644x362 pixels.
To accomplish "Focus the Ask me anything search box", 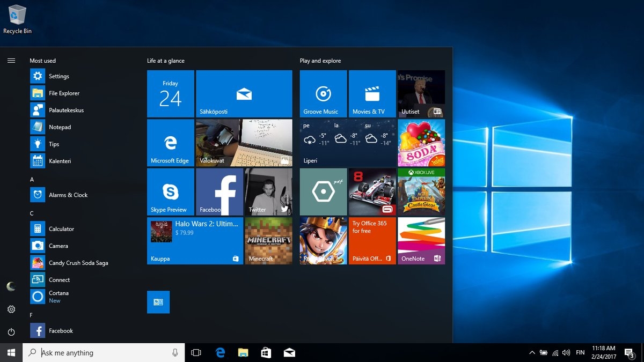I will 104,352.
